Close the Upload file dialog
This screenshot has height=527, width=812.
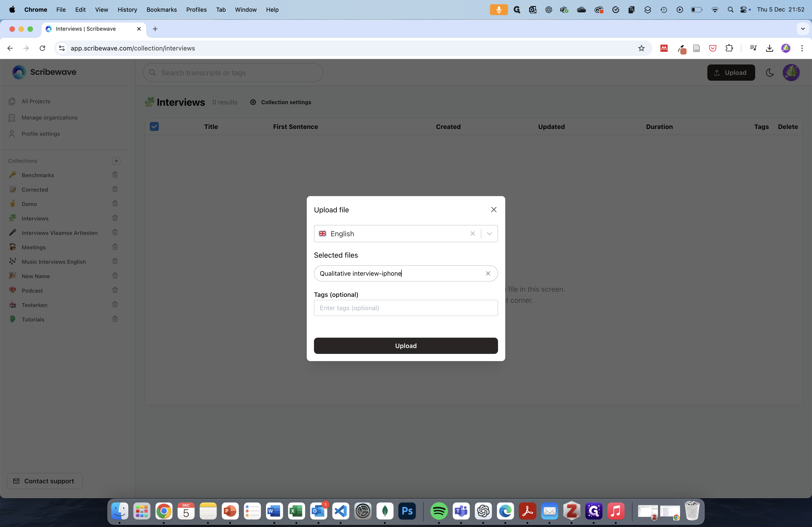point(494,210)
